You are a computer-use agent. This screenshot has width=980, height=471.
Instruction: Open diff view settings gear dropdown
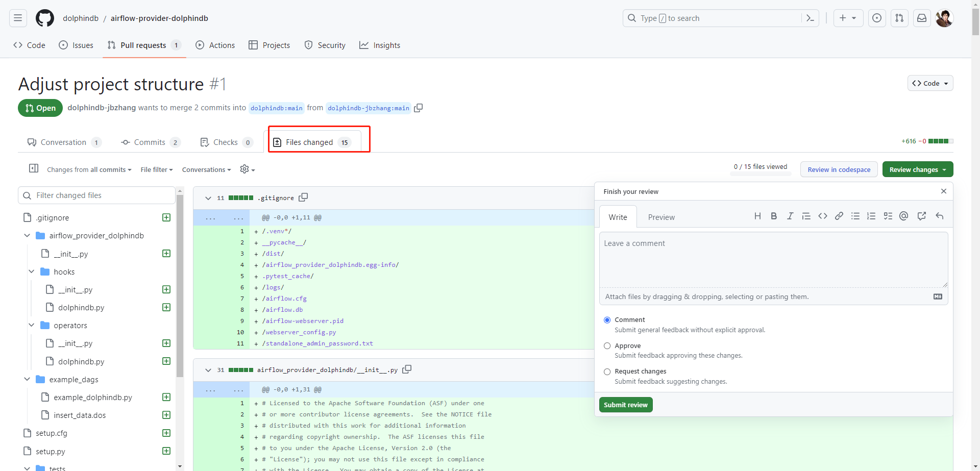click(248, 169)
